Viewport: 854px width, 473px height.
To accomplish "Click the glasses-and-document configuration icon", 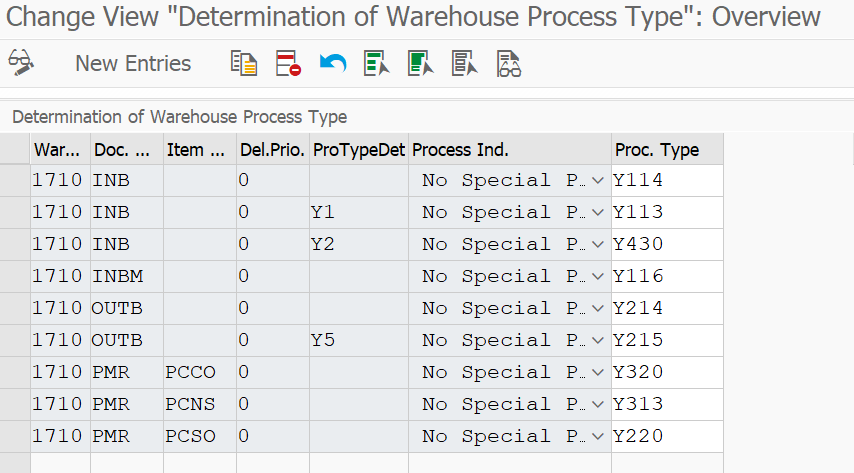I will pos(509,63).
